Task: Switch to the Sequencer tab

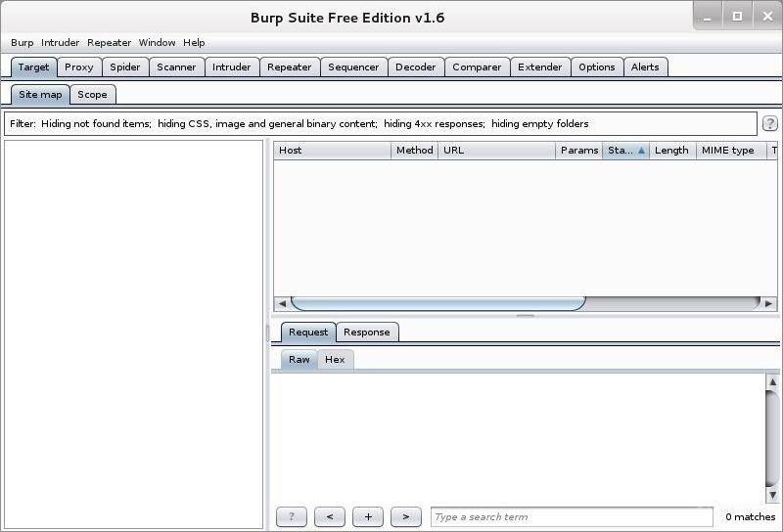Action: pos(353,66)
